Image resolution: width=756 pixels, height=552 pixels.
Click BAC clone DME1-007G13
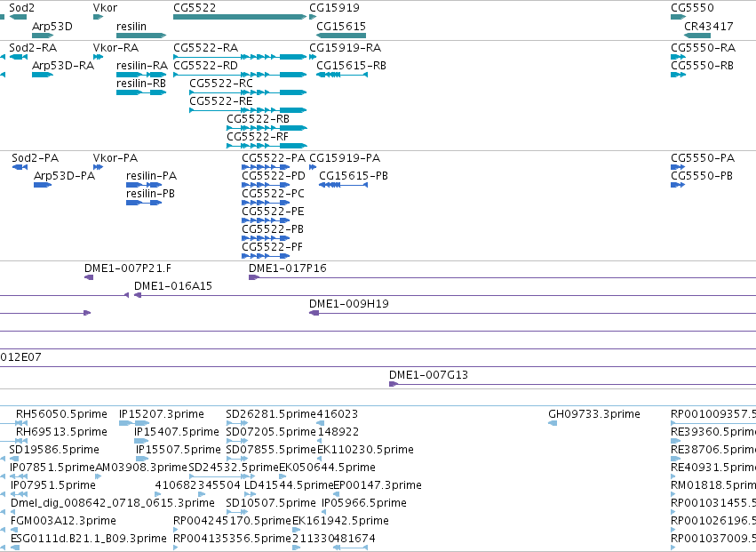pyautogui.click(x=572, y=384)
